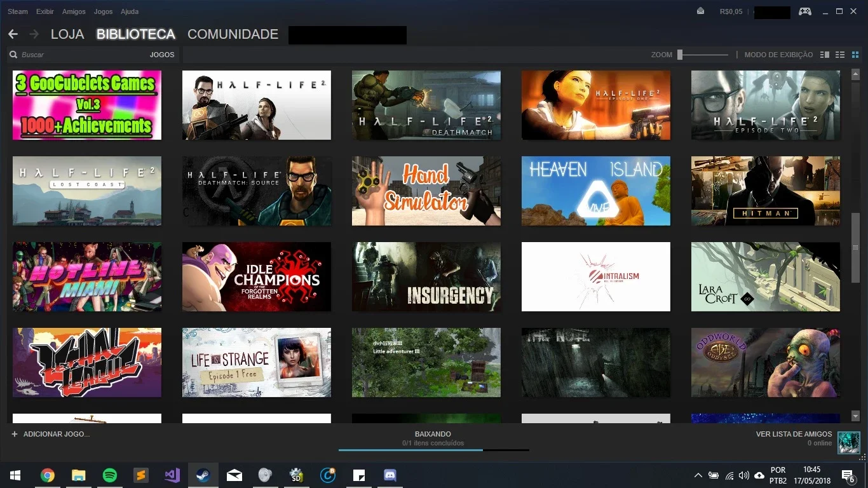Screen dimensions: 868x488
Task: Click the library vertical scrollbar thumb
Action: 855,247
